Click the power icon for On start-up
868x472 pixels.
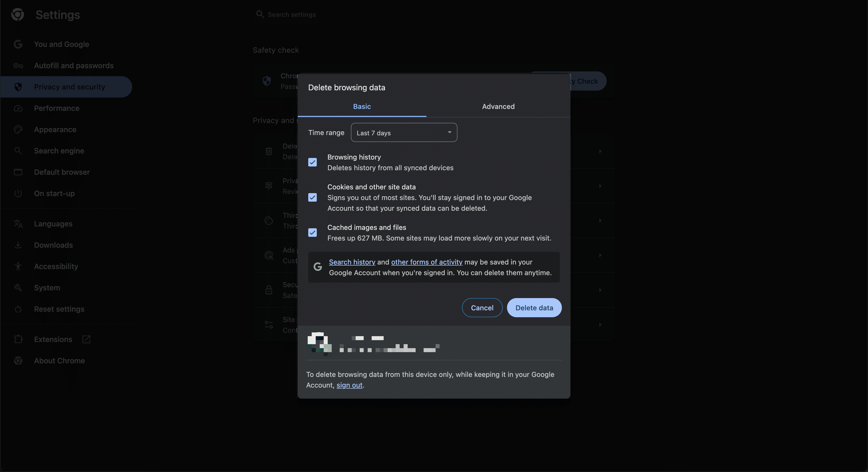click(x=18, y=193)
